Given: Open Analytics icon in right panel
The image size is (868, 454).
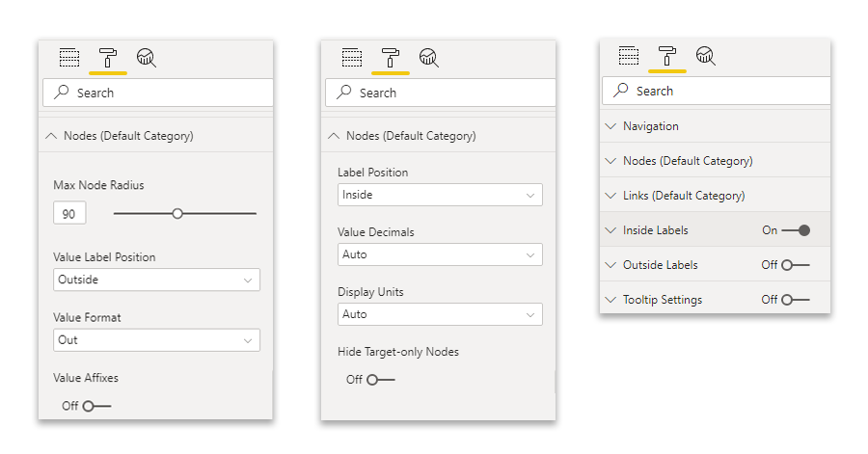Looking at the screenshot, I should point(705,56).
